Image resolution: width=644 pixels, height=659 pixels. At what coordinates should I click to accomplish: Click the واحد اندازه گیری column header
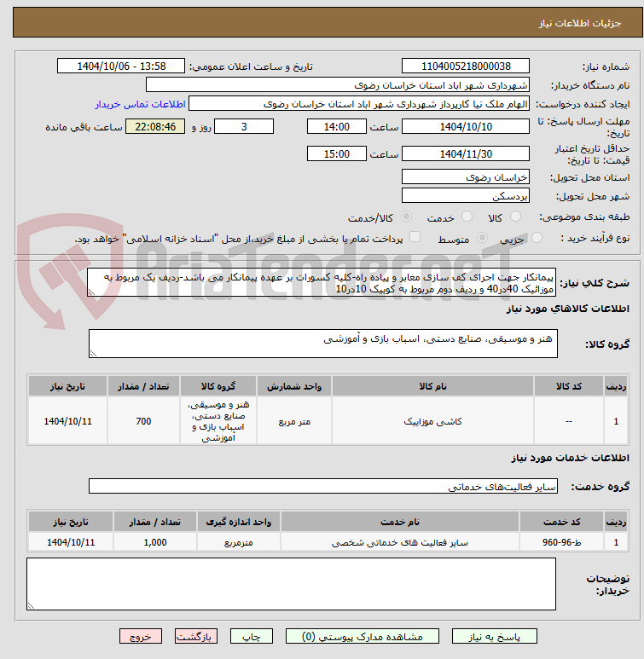[x=239, y=522]
